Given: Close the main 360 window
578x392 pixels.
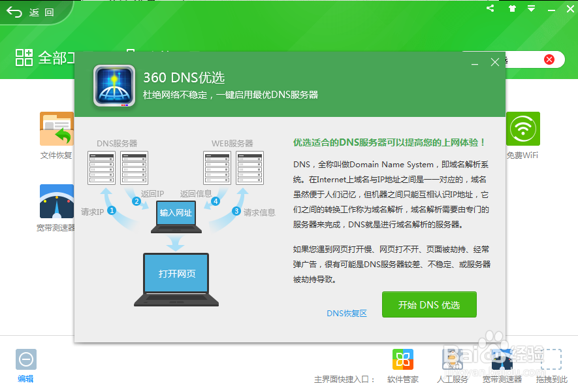Looking at the screenshot, I should pos(570,9).
